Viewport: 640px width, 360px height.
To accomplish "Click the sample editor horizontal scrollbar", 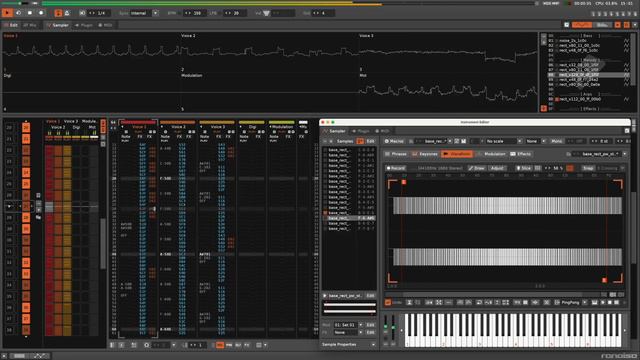I will 494,294.
